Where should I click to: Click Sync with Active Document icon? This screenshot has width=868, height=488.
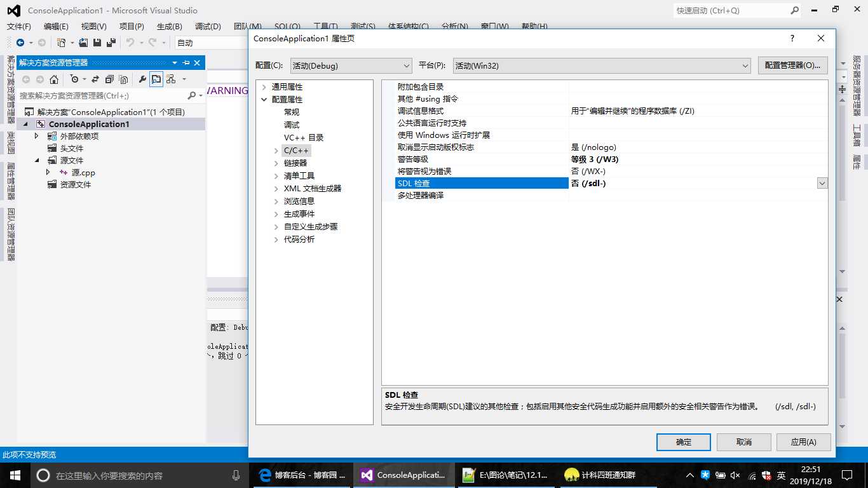(95, 79)
